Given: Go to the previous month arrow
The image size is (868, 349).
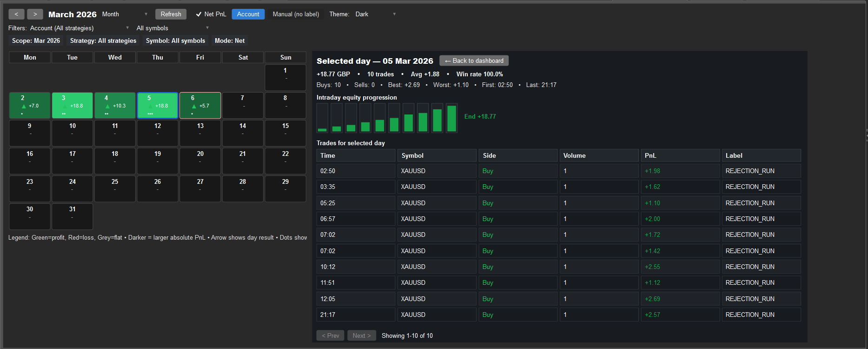Looking at the screenshot, I should click(16, 14).
